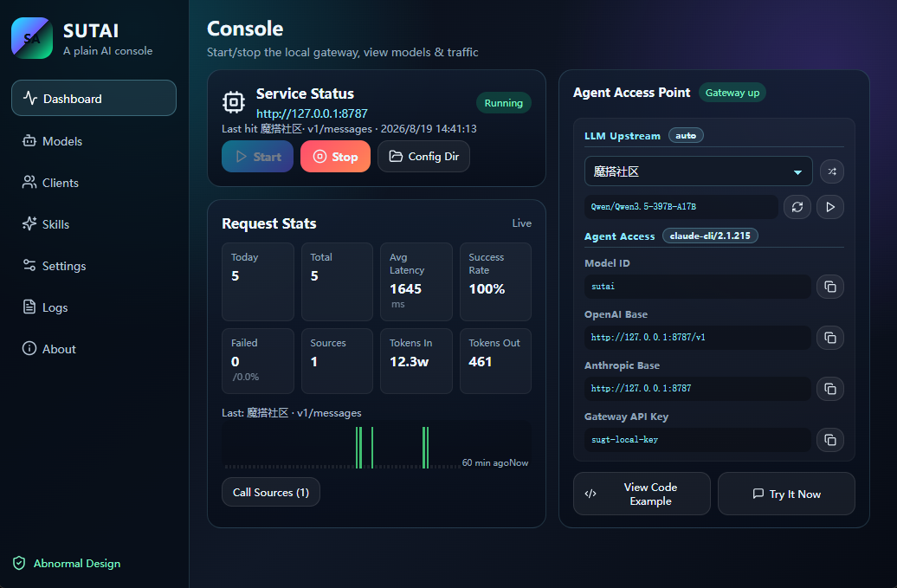Image resolution: width=897 pixels, height=588 pixels.
Task: Stop the gateway service
Action: [335, 157]
